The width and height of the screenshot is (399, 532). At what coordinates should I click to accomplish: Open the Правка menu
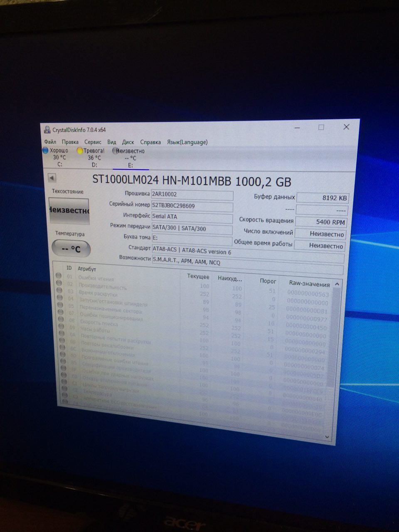(70, 142)
